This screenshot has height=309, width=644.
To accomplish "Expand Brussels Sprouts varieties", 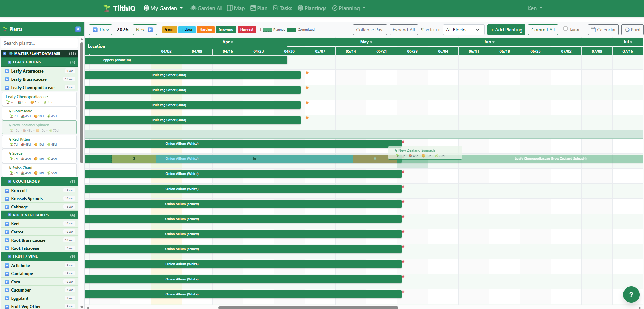I will [7, 199].
